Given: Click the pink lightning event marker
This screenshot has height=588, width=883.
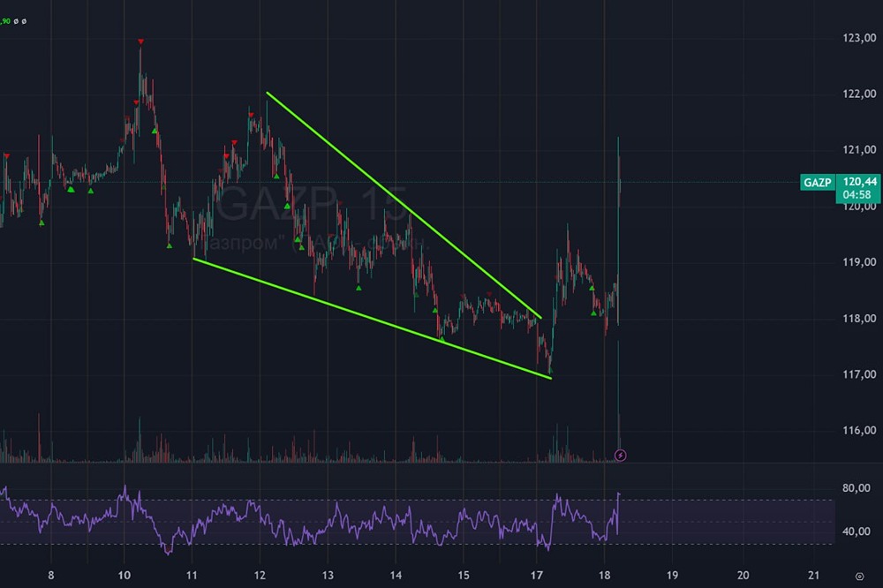Looking at the screenshot, I should [620, 455].
